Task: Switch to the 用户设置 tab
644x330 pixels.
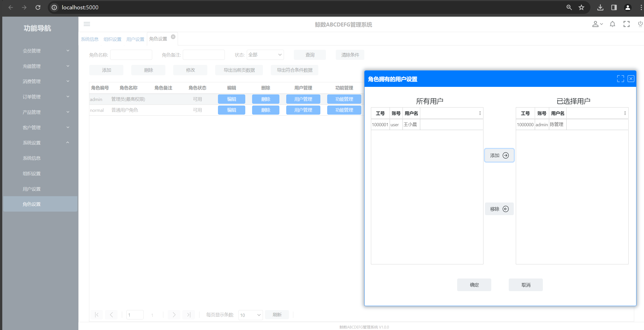Action: (x=135, y=39)
